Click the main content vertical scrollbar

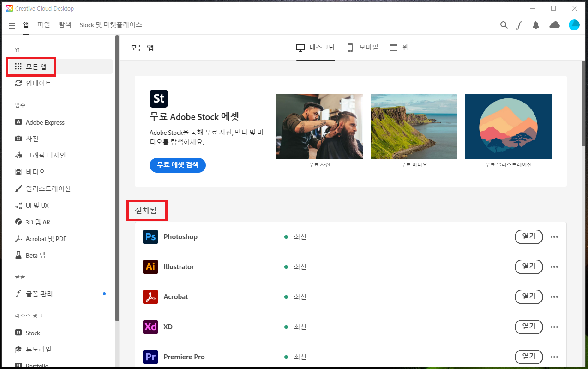584,104
